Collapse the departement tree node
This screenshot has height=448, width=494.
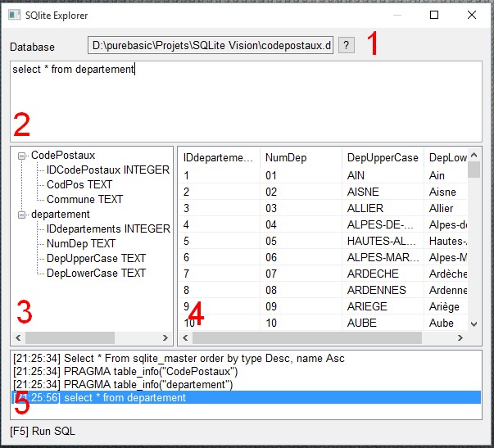[21, 215]
